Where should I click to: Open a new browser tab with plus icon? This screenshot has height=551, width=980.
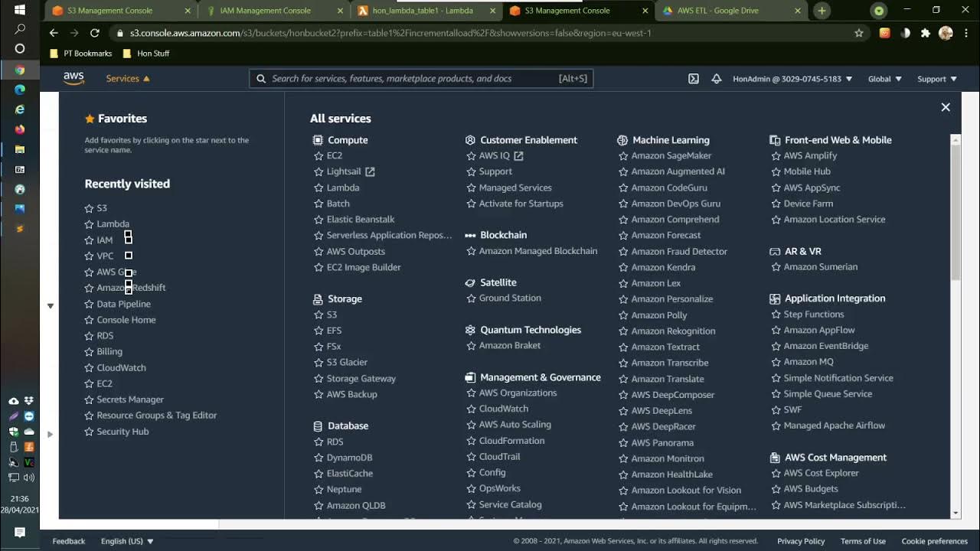[822, 11]
